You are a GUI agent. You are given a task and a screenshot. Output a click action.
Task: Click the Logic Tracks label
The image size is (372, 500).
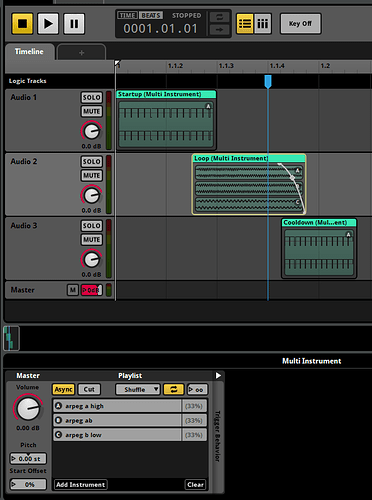pos(28,81)
